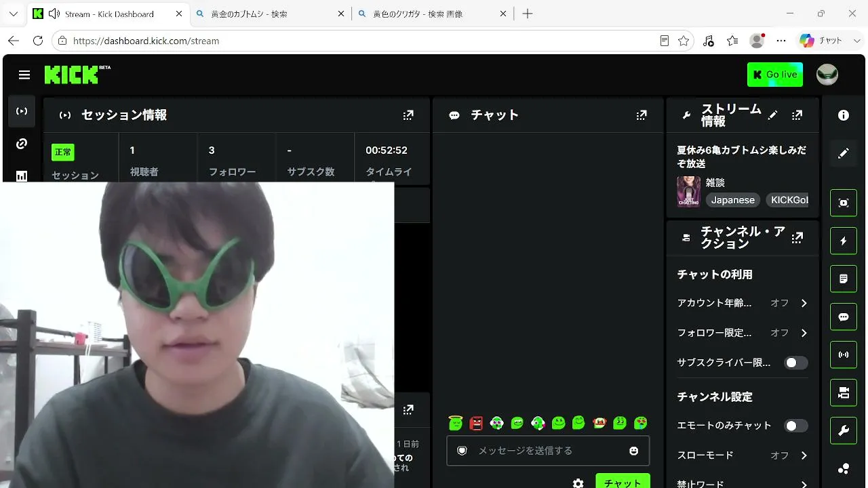
Task: Click the pencil edit icon in right sidebar
Action: (844, 154)
